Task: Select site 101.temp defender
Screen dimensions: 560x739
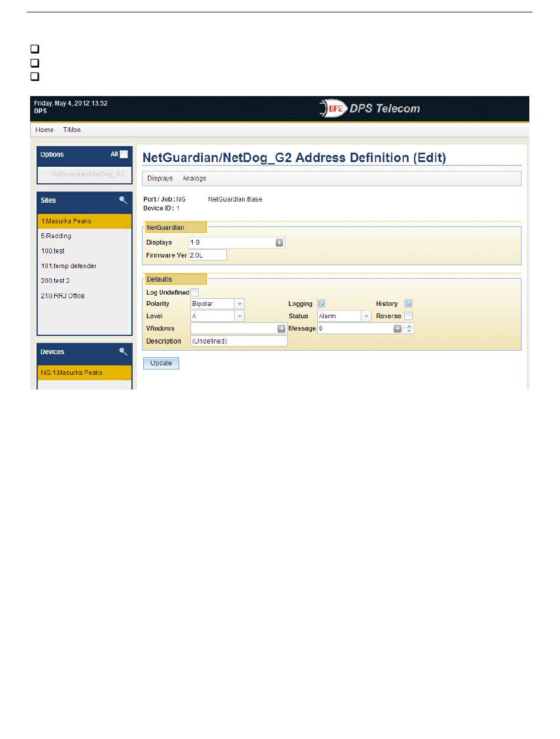Action: [84, 266]
